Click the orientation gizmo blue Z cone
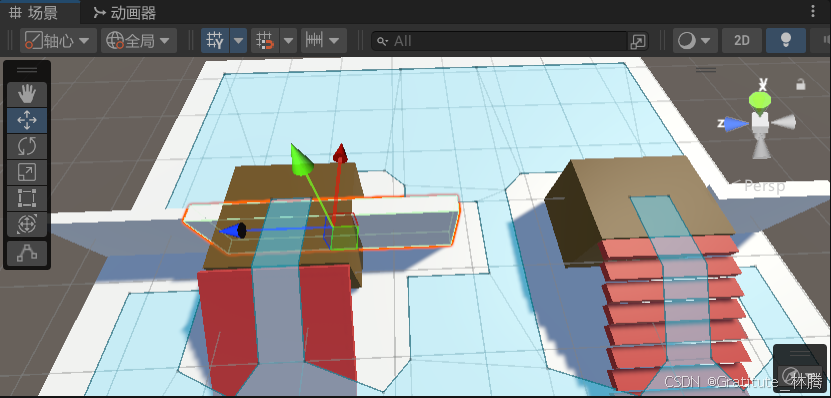 pos(736,124)
